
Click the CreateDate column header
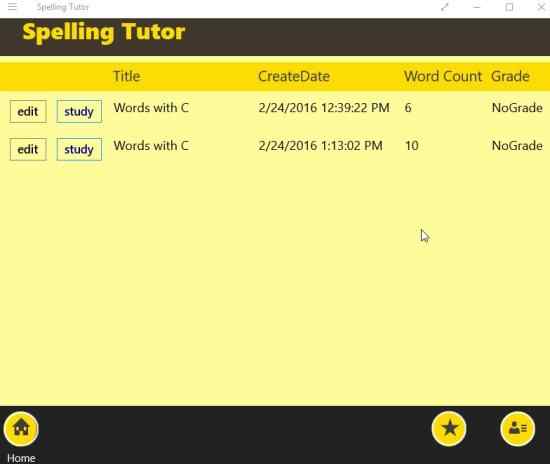tap(294, 76)
